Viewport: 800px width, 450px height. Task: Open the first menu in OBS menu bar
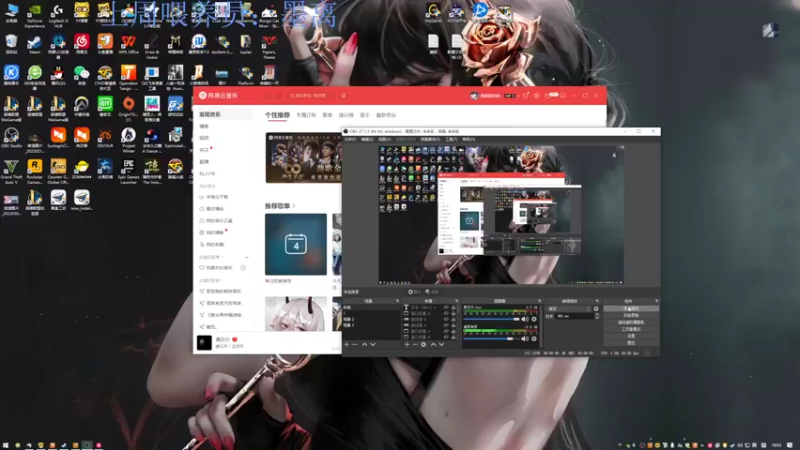pyautogui.click(x=350, y=139)
